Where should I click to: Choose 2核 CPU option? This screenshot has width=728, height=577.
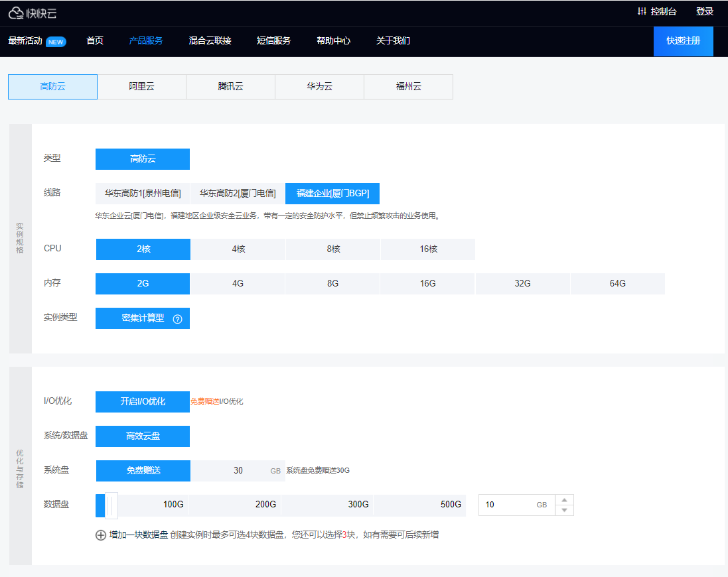(x=143, y=249)
